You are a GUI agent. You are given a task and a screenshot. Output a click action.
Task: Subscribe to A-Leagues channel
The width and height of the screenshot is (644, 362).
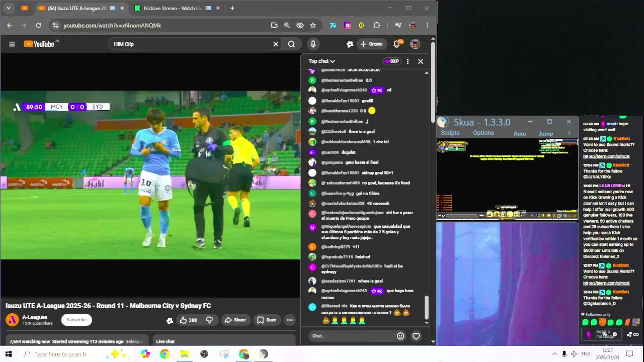76,320
